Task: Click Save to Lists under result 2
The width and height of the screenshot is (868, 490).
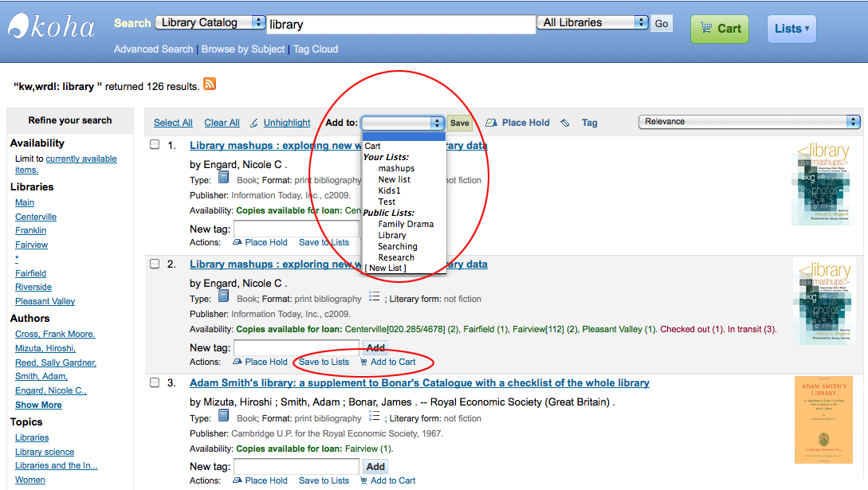Action: (324, 362)
